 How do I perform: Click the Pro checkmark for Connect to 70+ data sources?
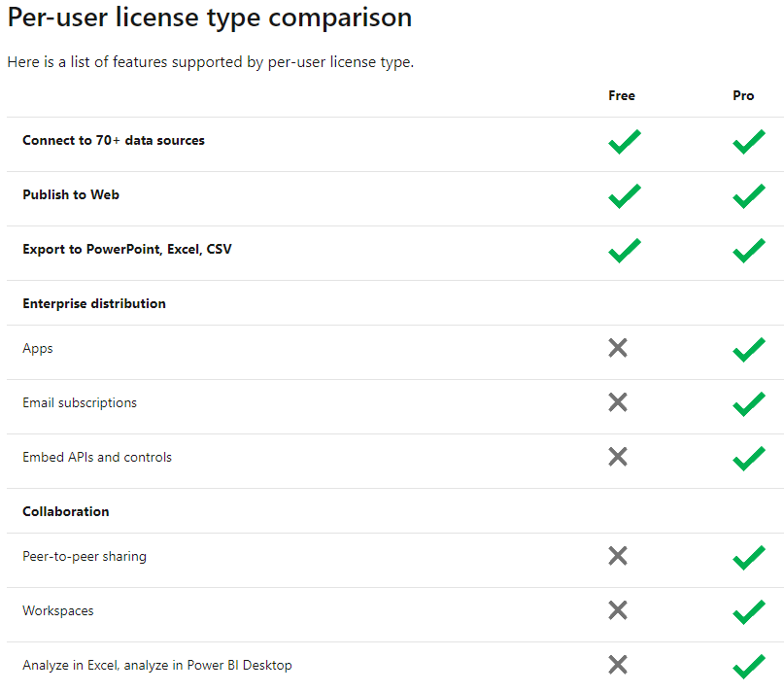749,142
